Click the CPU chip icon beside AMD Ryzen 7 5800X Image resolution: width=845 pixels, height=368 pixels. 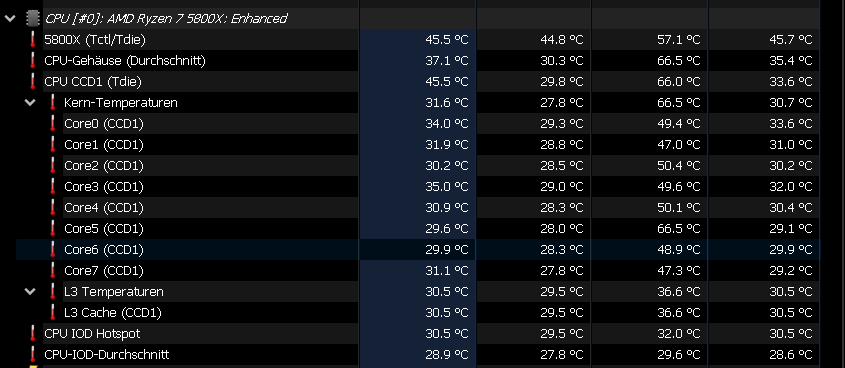pos(33,18)
